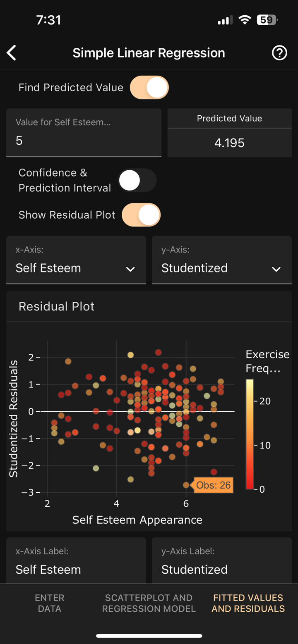Open the help question mark icon

(279, 52)
